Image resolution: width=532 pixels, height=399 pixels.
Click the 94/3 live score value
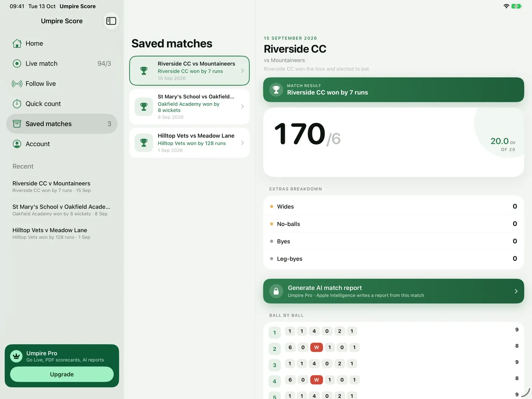click(104, 64)
